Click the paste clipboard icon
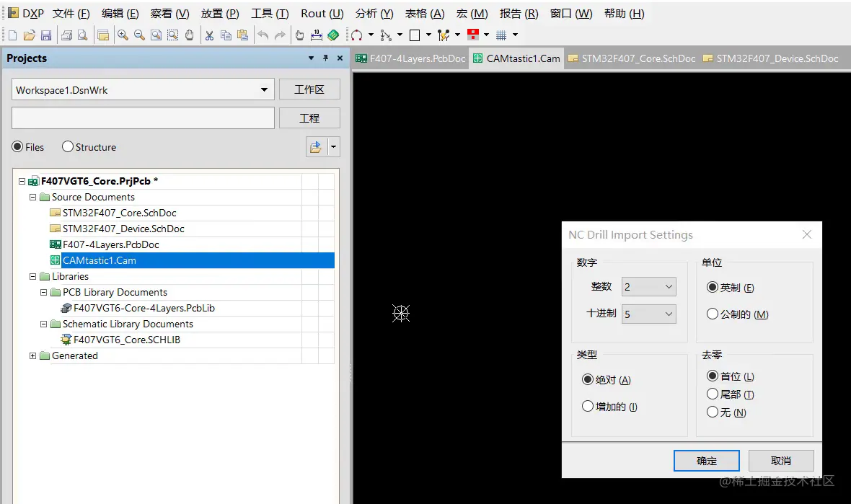The width and height of the screenshot is (851, 504). click(242, 35)
